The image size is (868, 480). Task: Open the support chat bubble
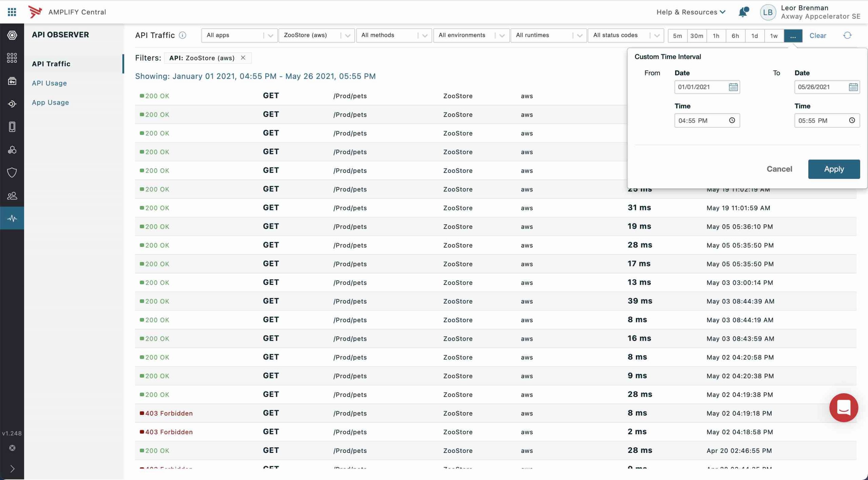point(844,408)
